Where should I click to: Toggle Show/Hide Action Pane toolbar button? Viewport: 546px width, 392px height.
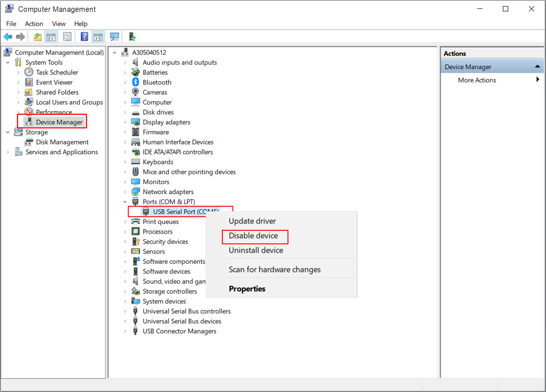(98, 37)
